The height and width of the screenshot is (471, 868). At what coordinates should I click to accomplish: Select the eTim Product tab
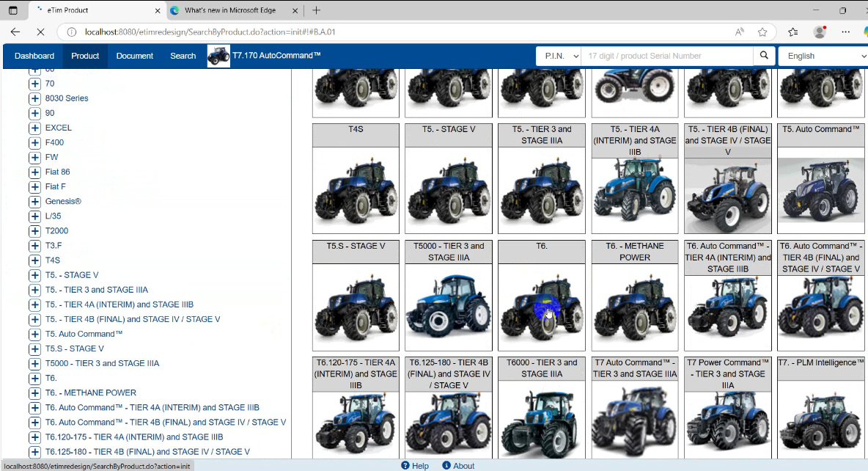(x=97, y=10)
